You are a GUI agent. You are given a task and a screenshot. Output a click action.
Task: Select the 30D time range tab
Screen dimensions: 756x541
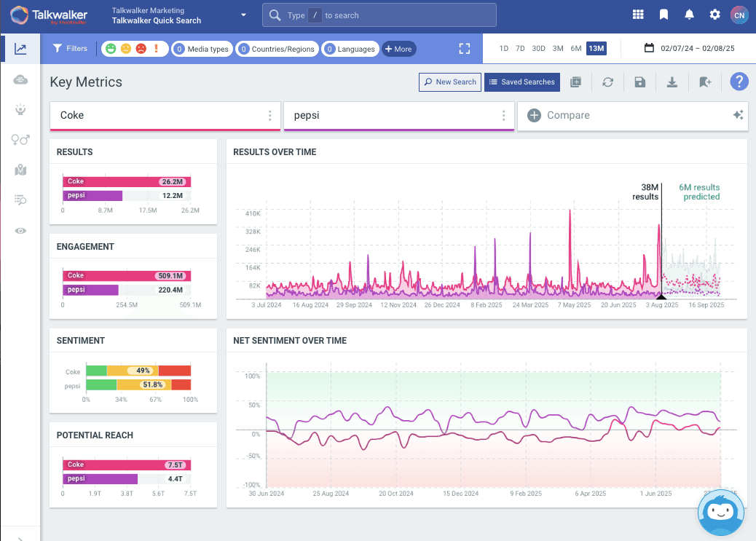[538, 49]
